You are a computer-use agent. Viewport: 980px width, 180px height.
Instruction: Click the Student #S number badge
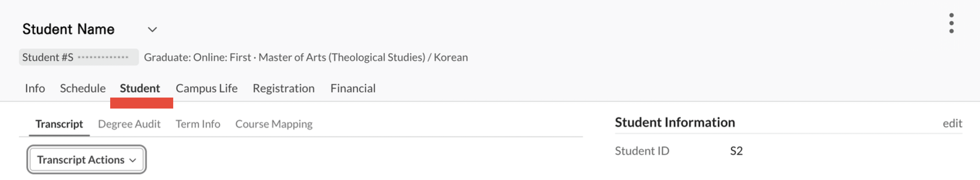[x=79, y=57]
